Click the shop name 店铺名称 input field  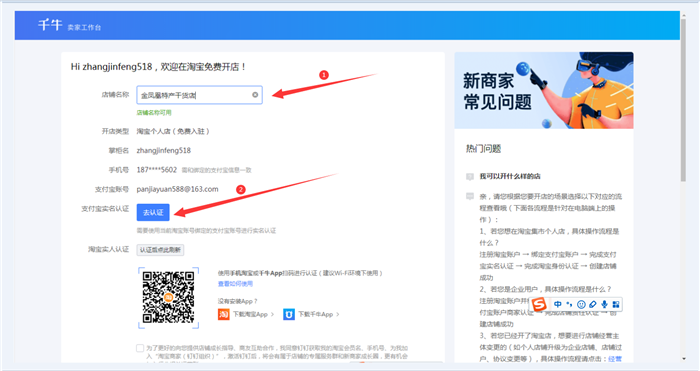pos(199,95)
